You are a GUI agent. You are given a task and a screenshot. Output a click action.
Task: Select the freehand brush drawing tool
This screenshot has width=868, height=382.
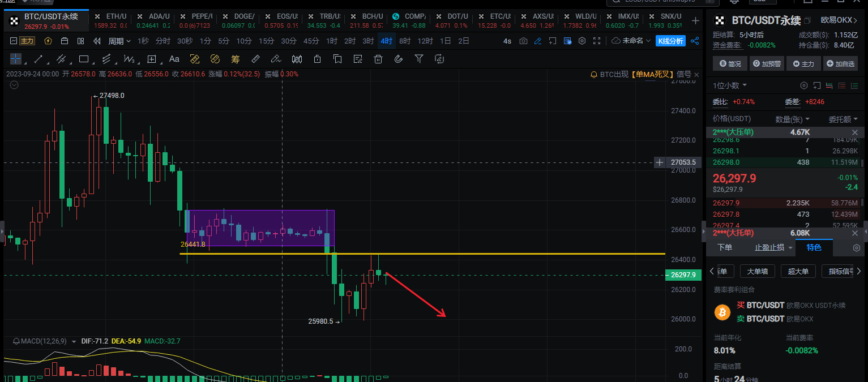[276, 59]
